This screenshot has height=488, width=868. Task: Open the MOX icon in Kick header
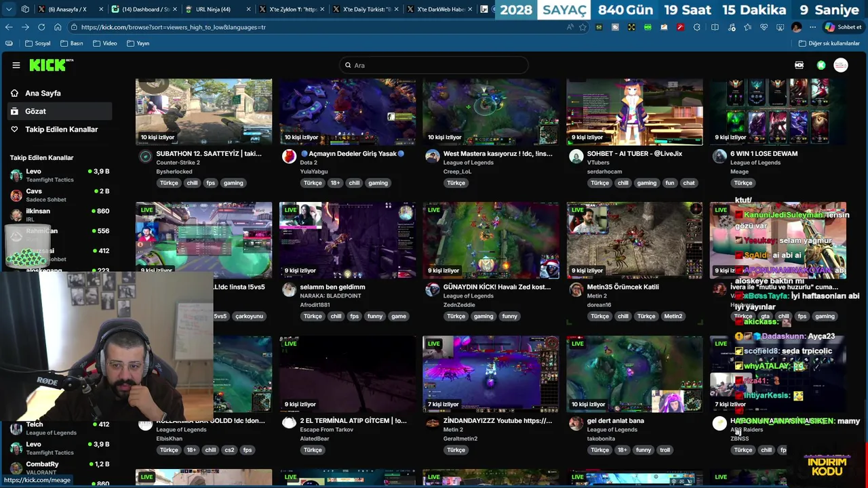point(799,65)
